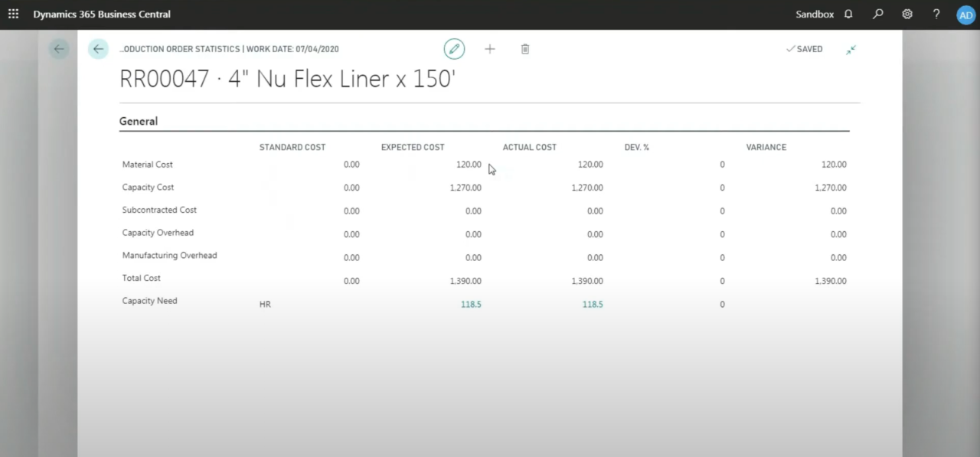This screenshot has height=457, width=980.
Task: Select the Actual Cost column header
Action: coord(530,147)
